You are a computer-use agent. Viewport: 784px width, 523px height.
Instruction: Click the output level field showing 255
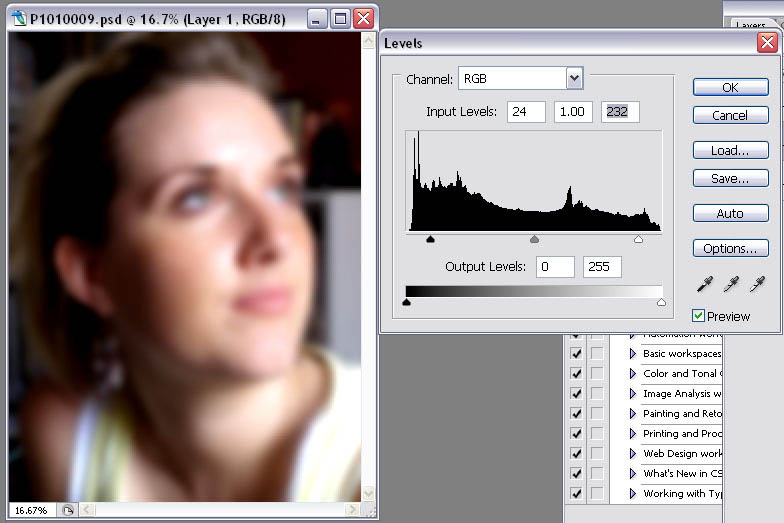[x=602, y=266]
